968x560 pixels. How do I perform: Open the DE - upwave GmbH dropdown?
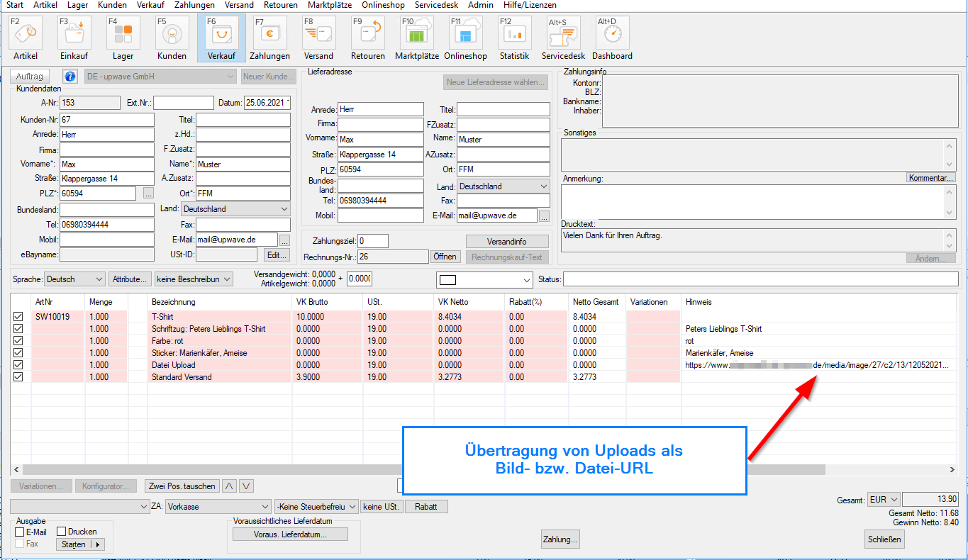(160, 76)
